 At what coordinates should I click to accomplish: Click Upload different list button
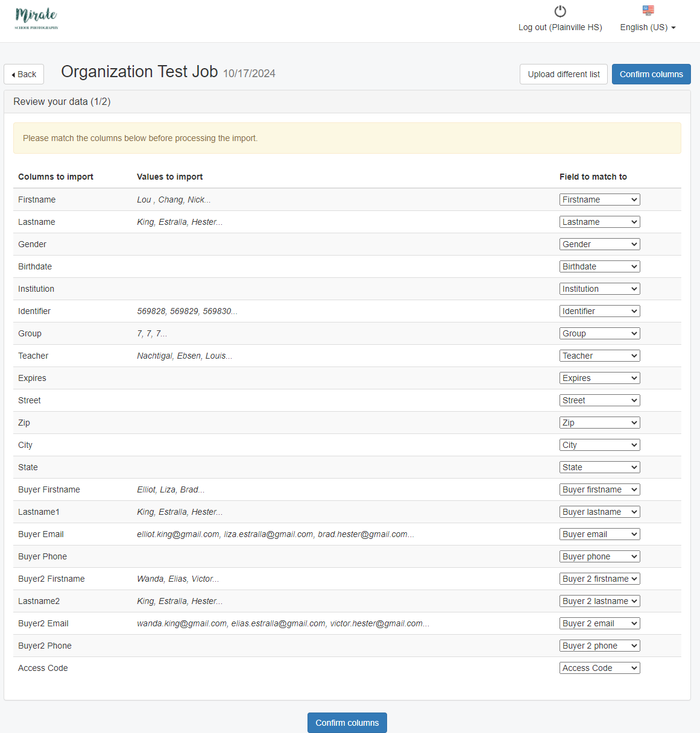pyautogui.click(x=564, y=74)
